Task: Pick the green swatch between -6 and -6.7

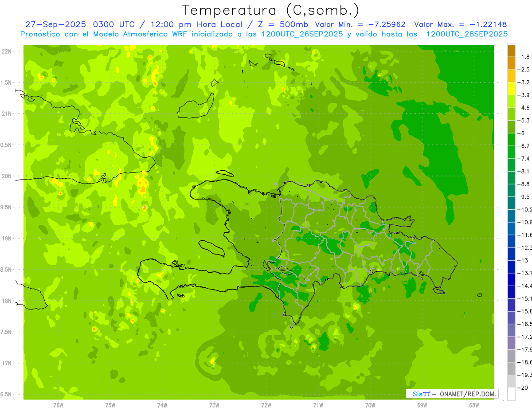Action: point(511,140)
